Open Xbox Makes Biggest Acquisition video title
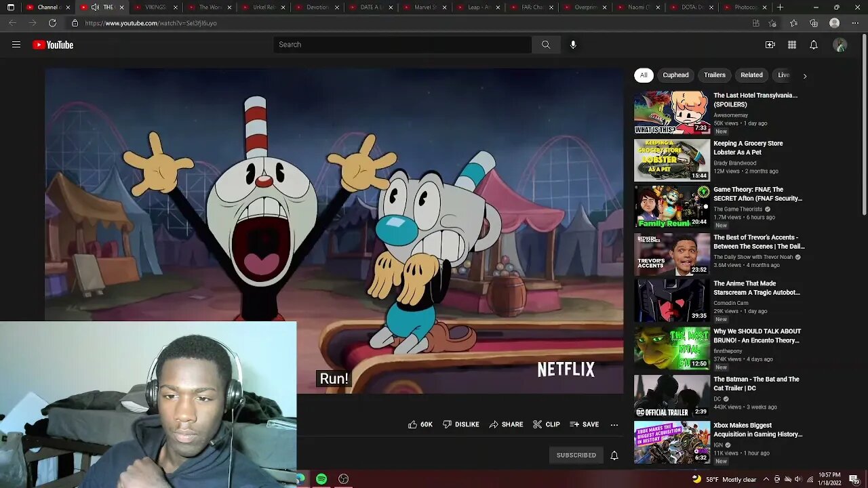Screen dimensions: 868x488 (x=758, y=430)
